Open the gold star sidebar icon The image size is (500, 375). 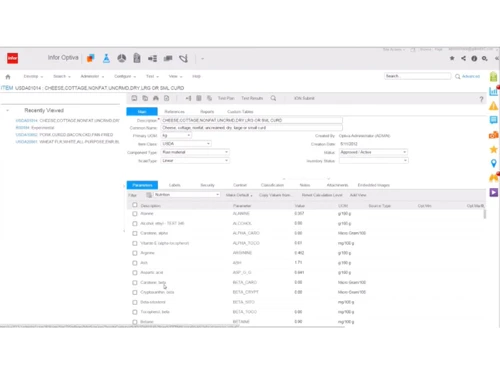point(494,149)
